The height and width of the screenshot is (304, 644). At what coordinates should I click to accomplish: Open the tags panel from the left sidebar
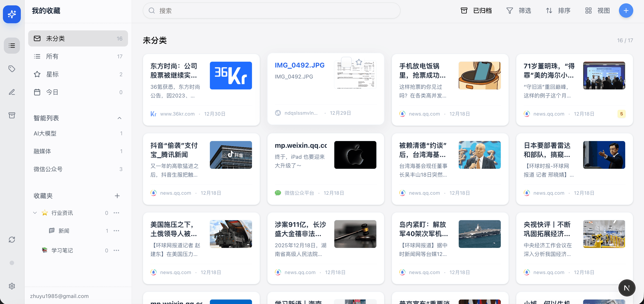point(12,69)
